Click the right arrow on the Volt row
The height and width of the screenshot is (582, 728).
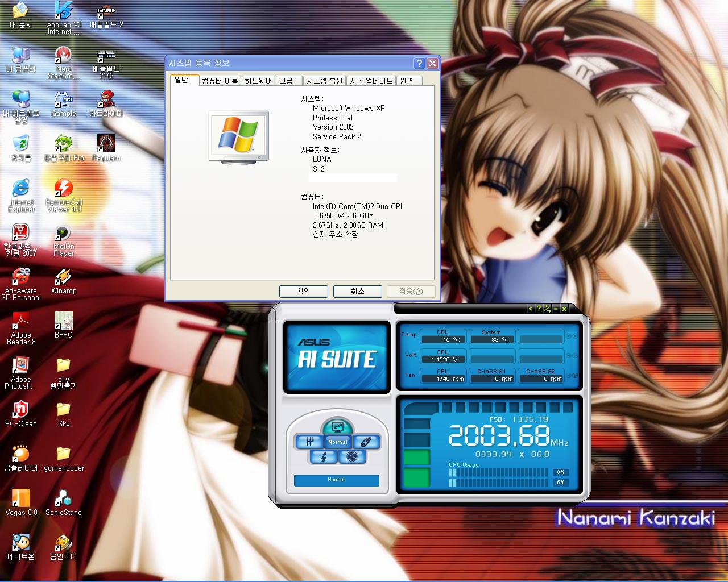tap(575, 356)
